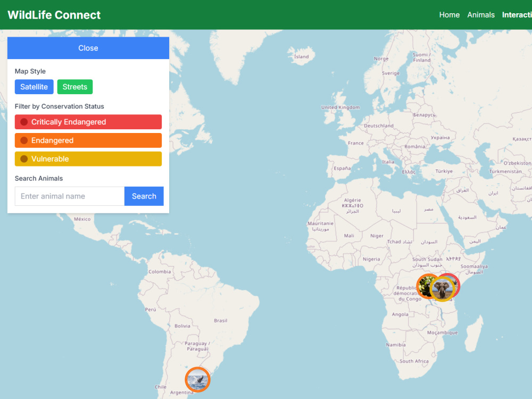Toggle the Endangered filter
This screenshot has height=399, width=532.
[x=88, y=140]
